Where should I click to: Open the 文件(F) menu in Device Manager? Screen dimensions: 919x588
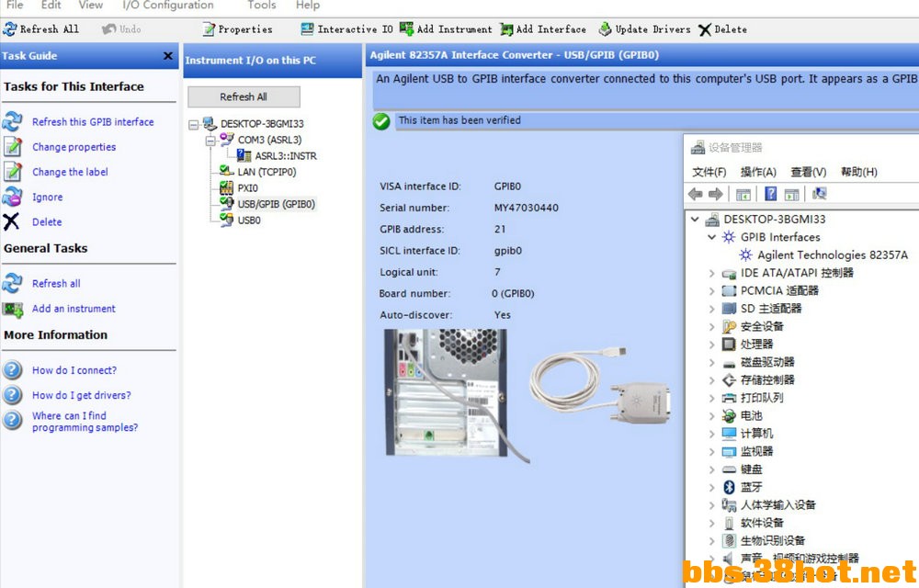pyautogui.click(x=709, y=172)
